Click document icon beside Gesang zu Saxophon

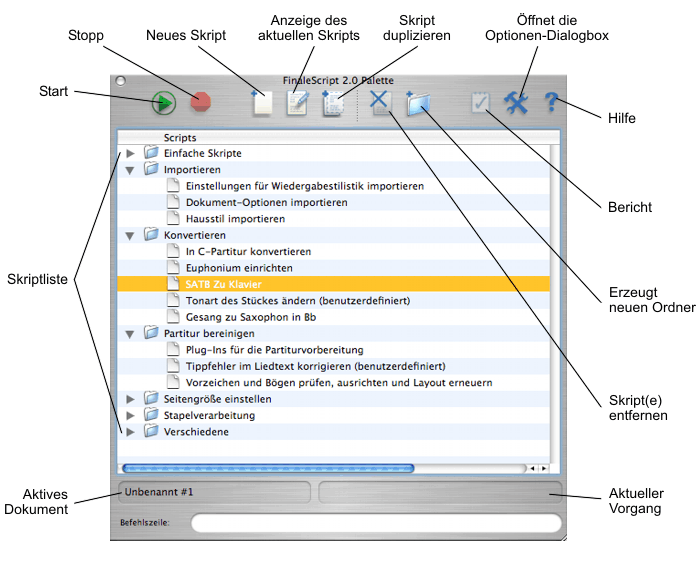pos(173,316)
